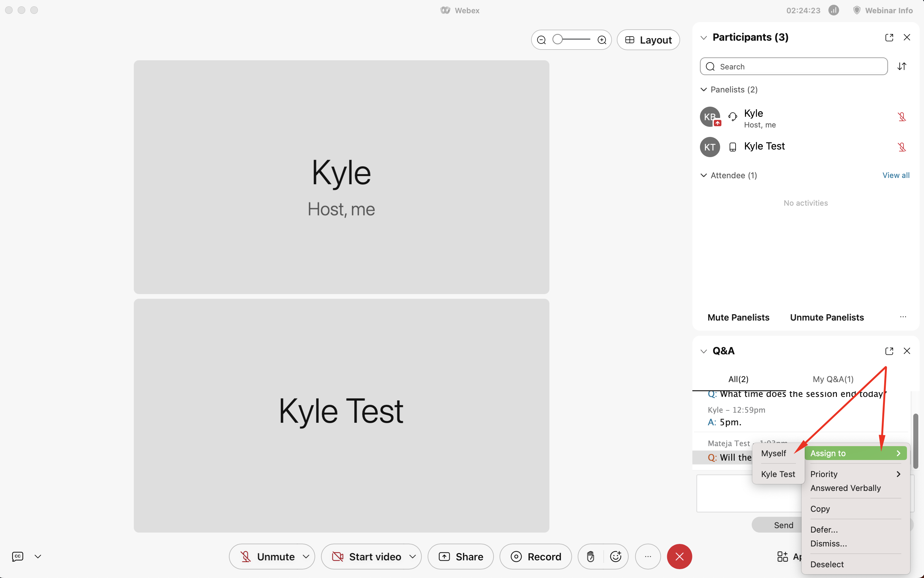924x578 pixels.
Task: Collapse the Panelists section
Action: tap(703, 90)
